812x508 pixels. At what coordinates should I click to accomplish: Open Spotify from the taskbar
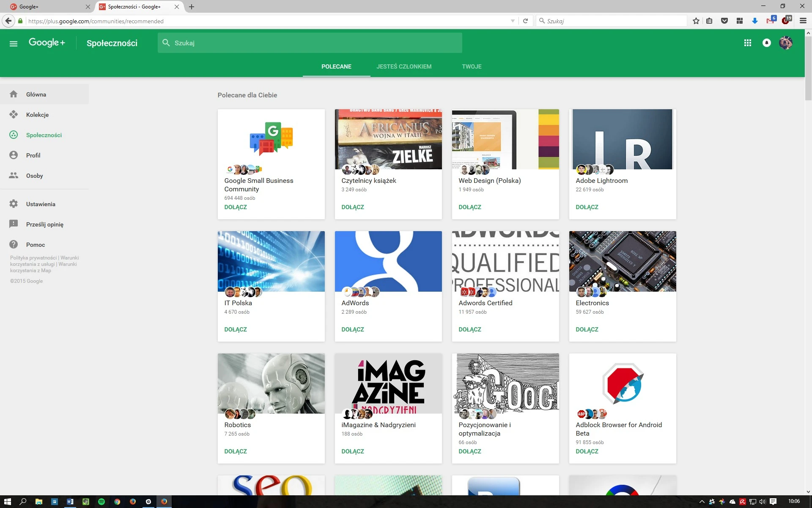pos(101,502)
